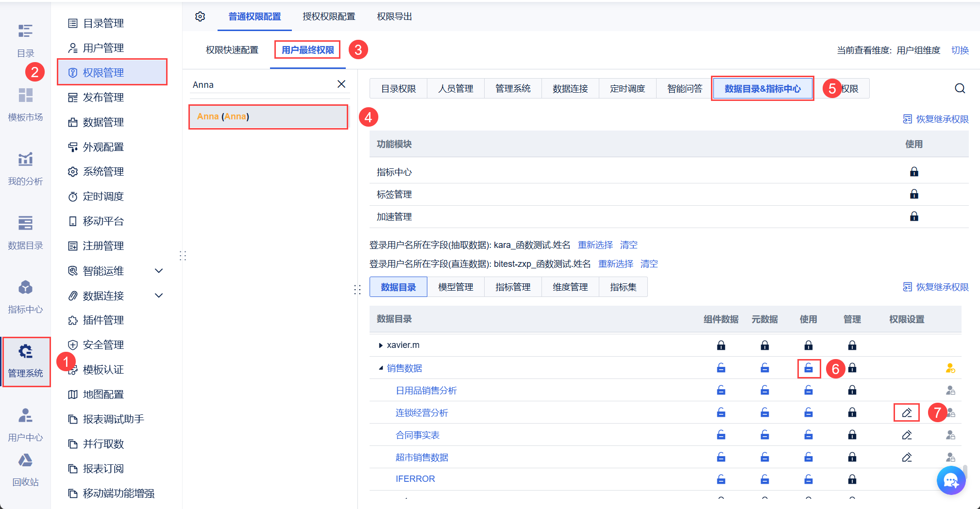Edit permissions for 连锁经营分析 via pencil icon
The height and width of the screenshot is (509, 980).
906,412
